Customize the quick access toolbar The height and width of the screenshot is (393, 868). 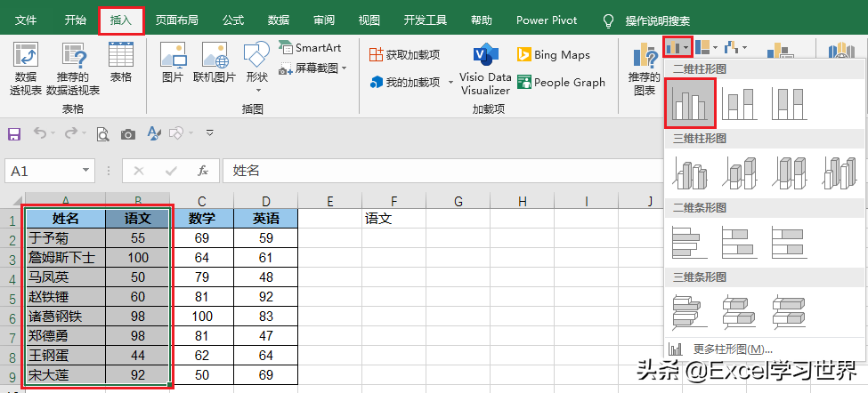[210, 133]
